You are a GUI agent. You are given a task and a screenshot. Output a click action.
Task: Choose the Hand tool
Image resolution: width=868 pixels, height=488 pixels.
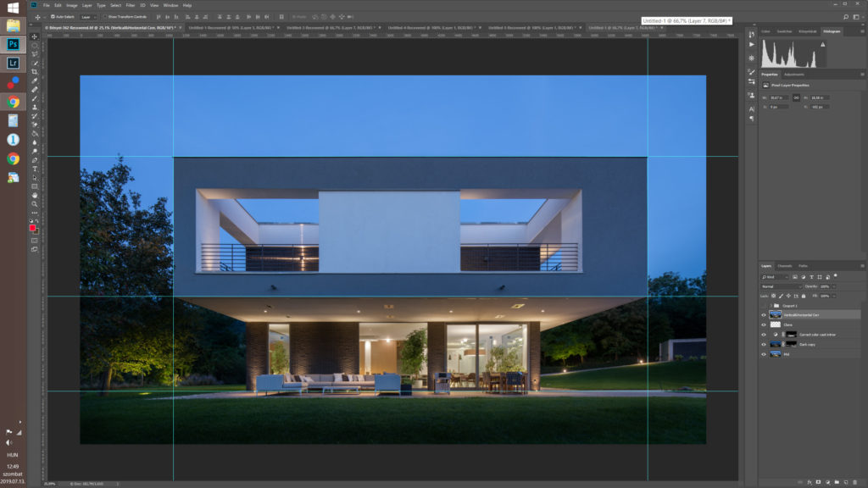(35, 195)
